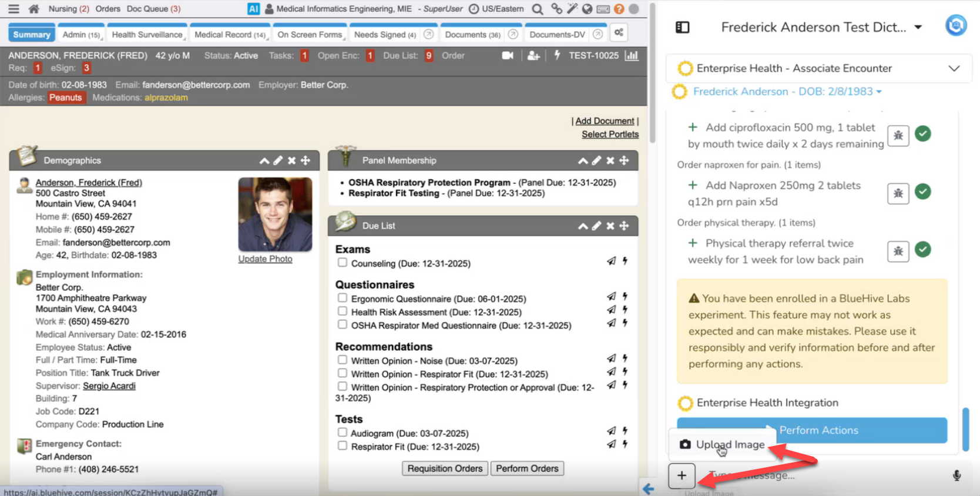Viewport: 980px width, 496px height.
Task: Click the home icon in top bar
Action: pos(34,9)
